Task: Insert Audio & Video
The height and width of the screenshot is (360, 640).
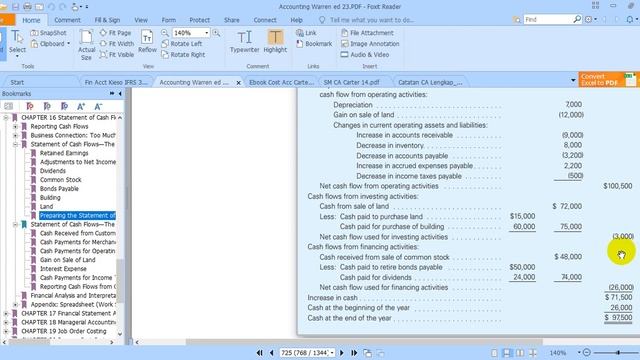Action: click(365, 54)
